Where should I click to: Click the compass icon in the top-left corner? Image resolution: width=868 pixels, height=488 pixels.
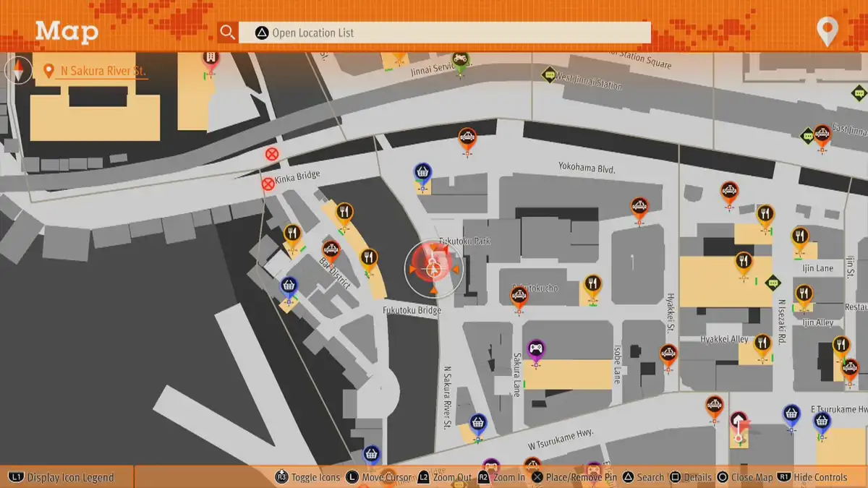click(17, 70)
